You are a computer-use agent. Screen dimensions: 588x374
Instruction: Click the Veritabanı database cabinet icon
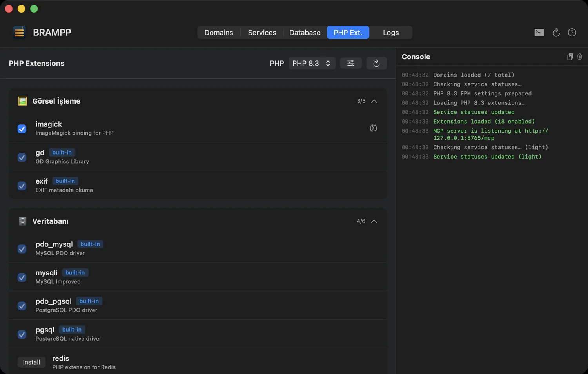point(22,221)
